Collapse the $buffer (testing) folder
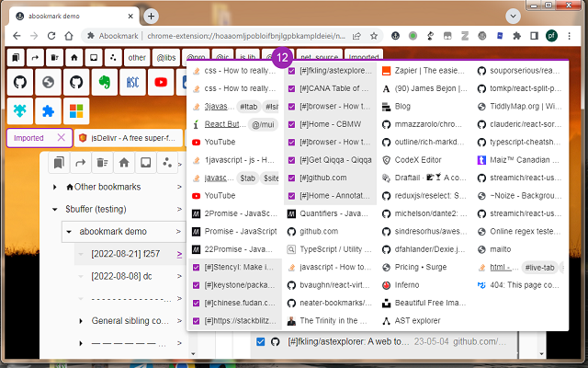The image size is (588, 368). (55, 209)
